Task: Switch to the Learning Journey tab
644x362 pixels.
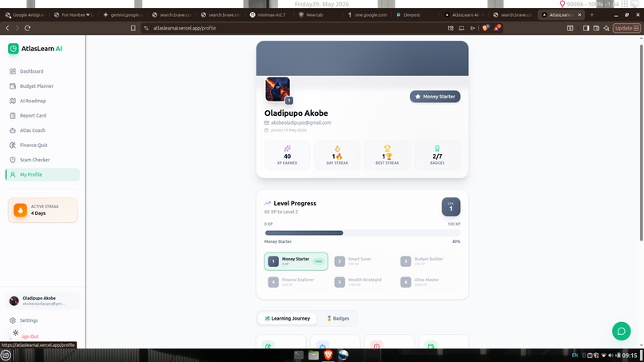Action: 287,318
